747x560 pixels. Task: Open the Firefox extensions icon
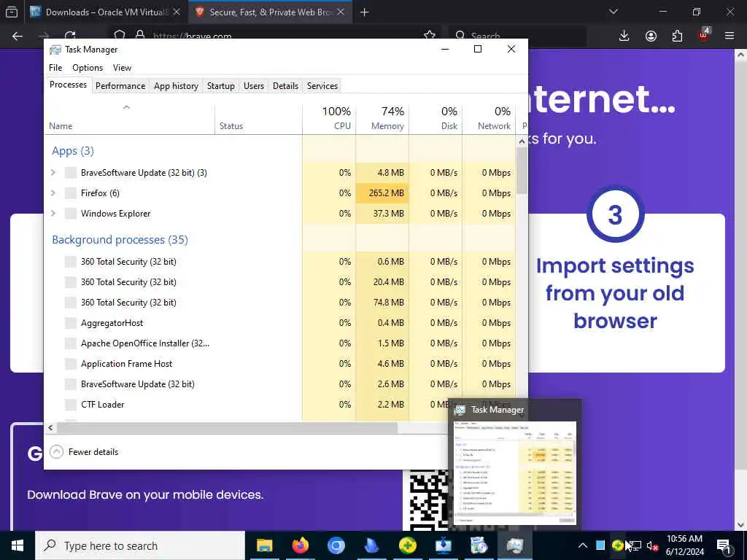click(x=677, y=36)
